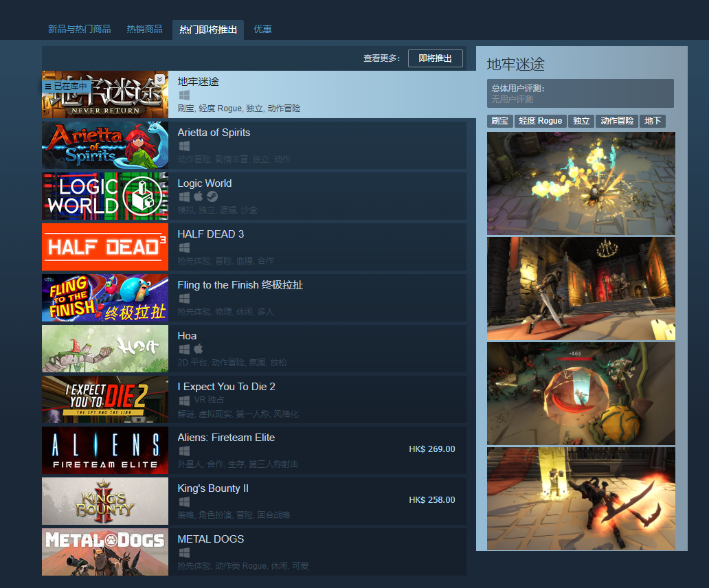
Task: Switch to the 热销商品 tab
Action: (145, 30)
